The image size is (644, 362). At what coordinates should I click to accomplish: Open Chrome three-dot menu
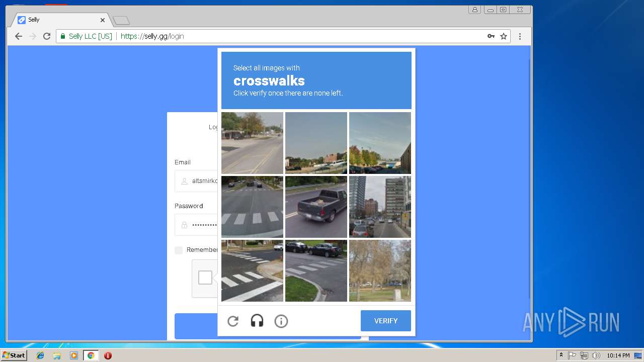point(520,36)
